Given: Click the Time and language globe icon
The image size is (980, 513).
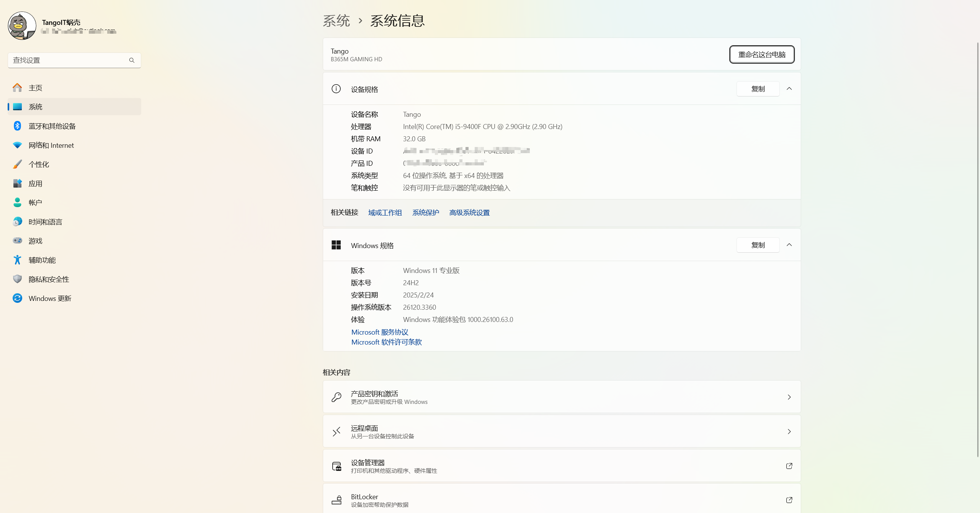Looking at the screenshot, I should pyautogui.click(x=17, y=222).
